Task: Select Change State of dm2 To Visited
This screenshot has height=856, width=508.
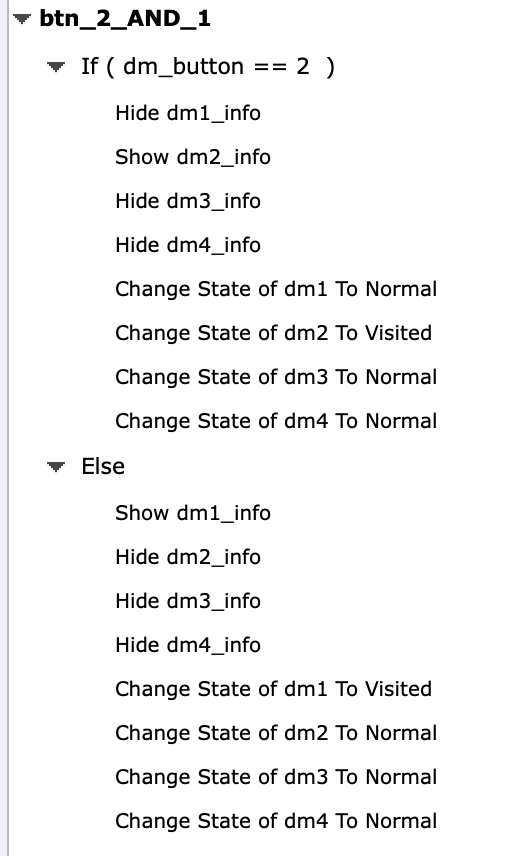Action: coord(273,333)
